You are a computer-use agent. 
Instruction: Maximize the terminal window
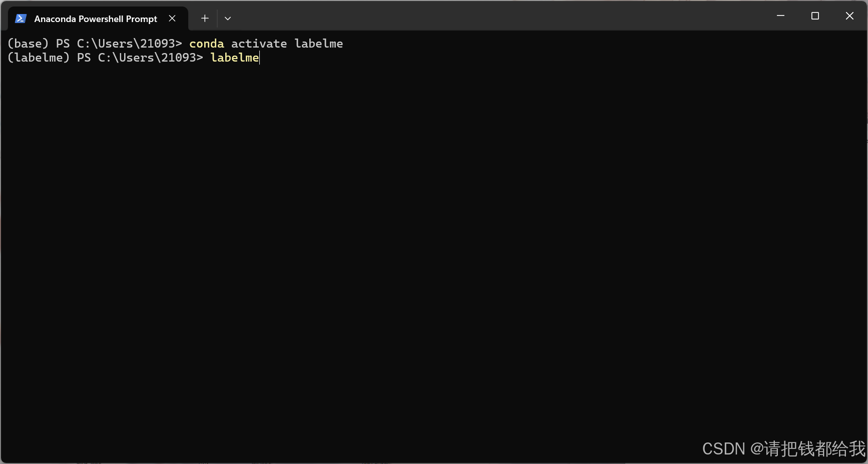pyautogui.click(x=815, y=16)
